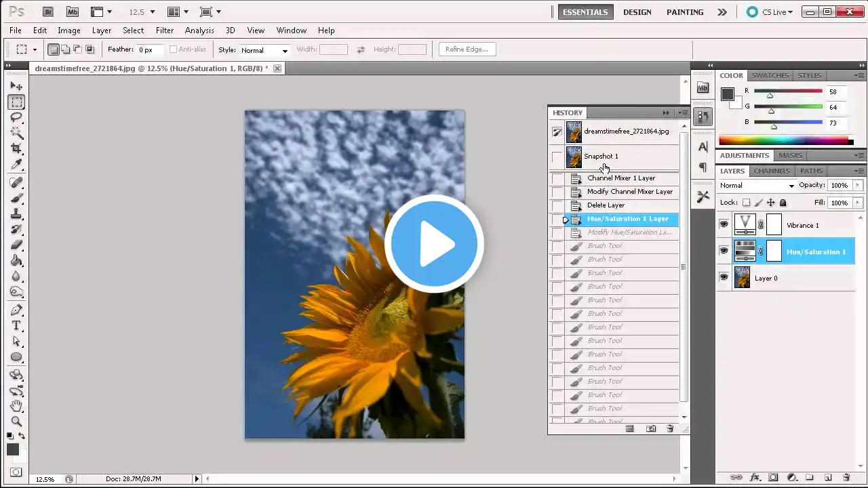Select the Snapshot 1 history state
The height and width of the screenshot is (488, 868).
[x=601, y=157]
